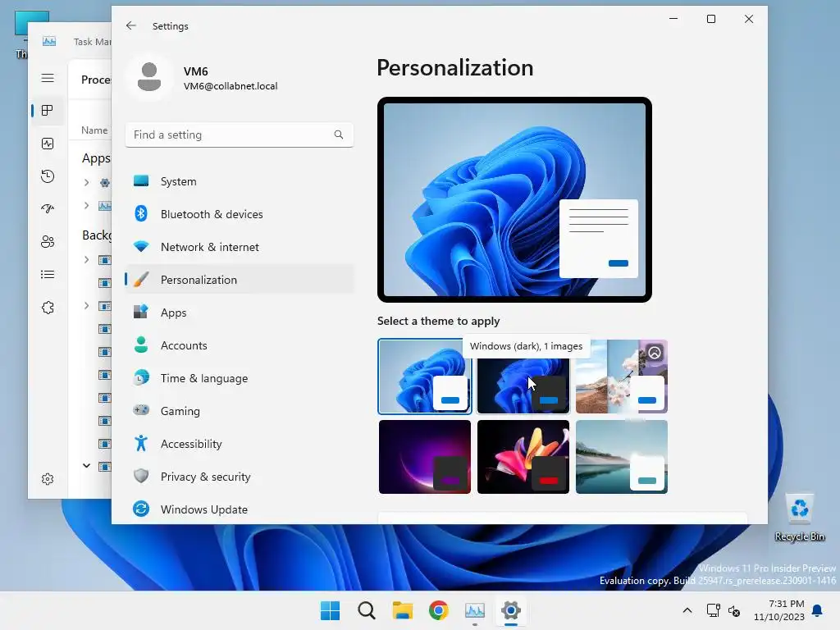
Task: Open Network & internet category
Action: pos(240,247)
